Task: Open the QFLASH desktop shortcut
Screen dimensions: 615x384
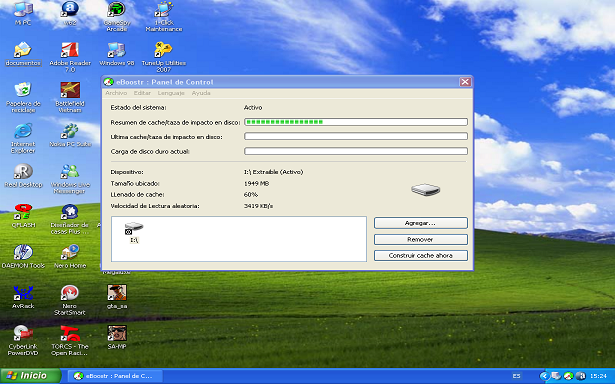Action: coord(23,216)
